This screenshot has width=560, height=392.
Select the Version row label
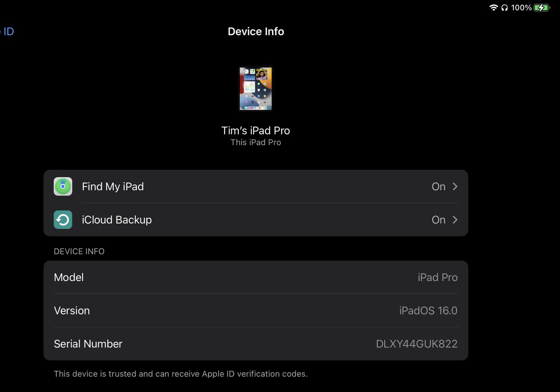click(x=72, y=311)
